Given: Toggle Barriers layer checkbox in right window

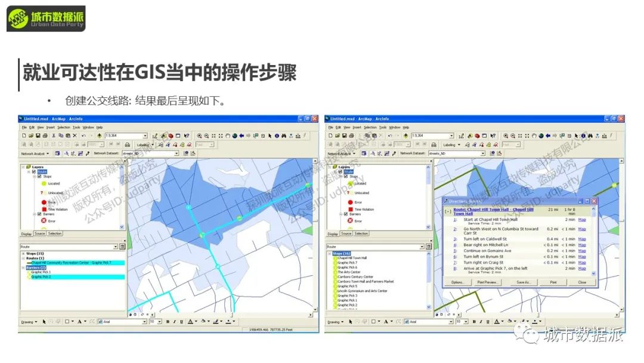Looking at the screenshot, I should 346,214.
